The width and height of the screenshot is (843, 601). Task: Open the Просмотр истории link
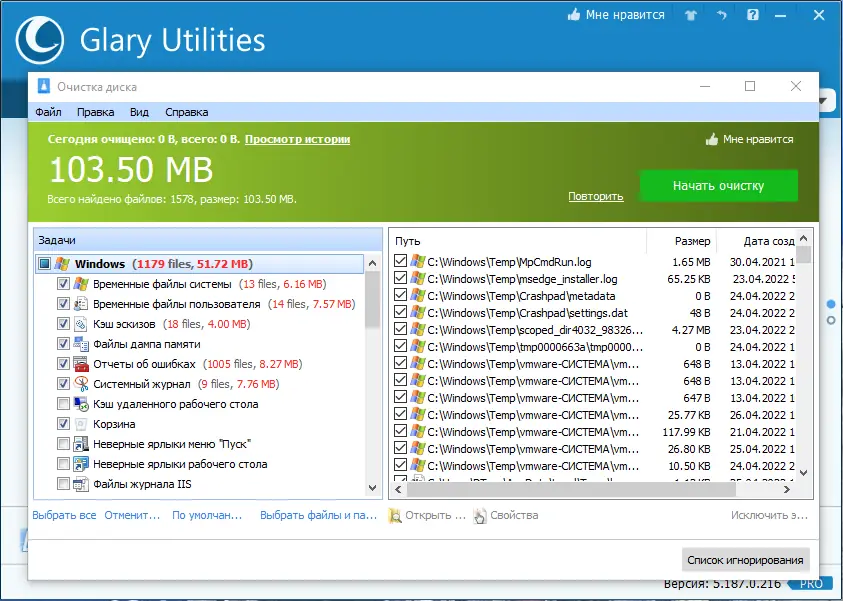click(x=297, y=139)
